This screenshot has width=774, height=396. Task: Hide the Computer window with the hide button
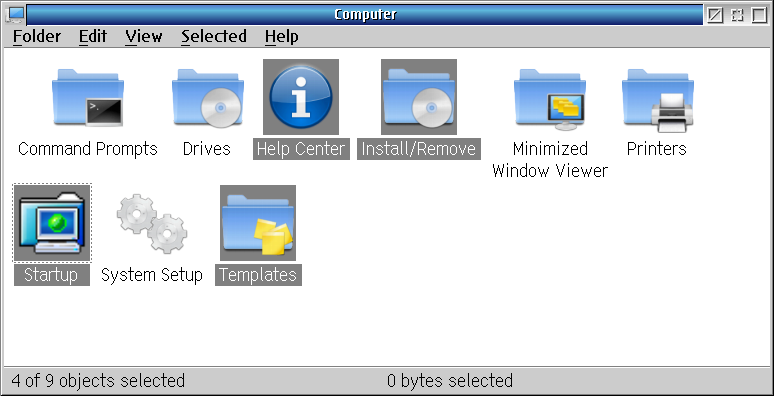(x=715, y=15)
